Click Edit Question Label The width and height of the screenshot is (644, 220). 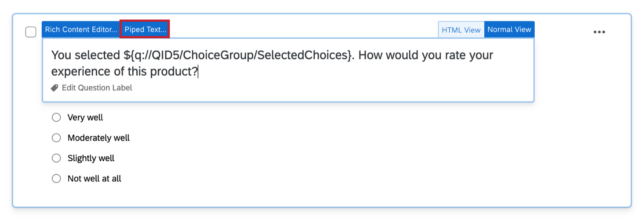tap(97, 88)
